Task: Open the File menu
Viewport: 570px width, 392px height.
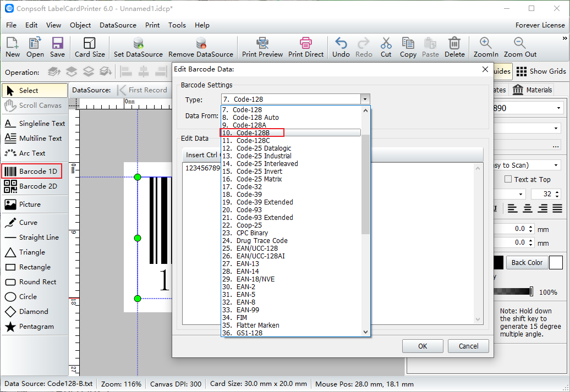Action: tap(11, 25)
